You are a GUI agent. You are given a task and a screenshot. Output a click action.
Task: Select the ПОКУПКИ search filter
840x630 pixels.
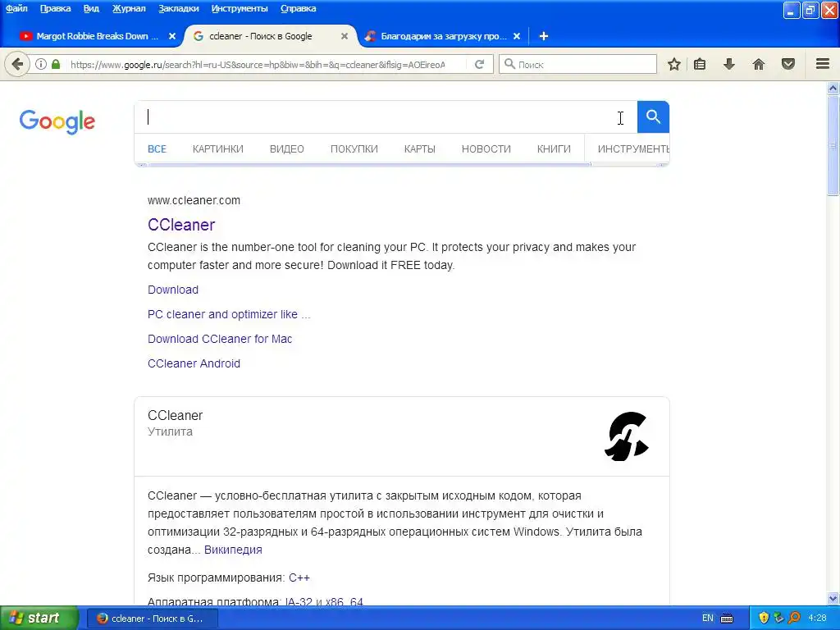pyautogui.click(x=354, y=149)
